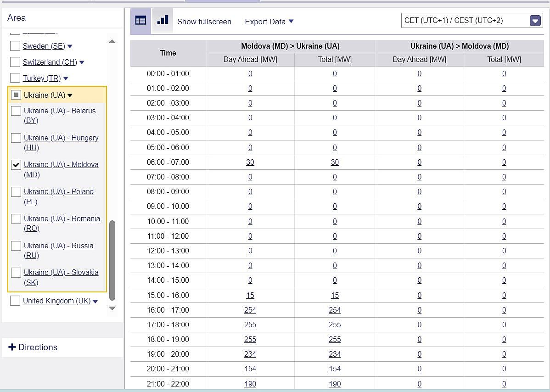The height and width of the screenshot is (392, 550).
Task: Expand the Directions panel plus icon
Action: pos(12,347)
